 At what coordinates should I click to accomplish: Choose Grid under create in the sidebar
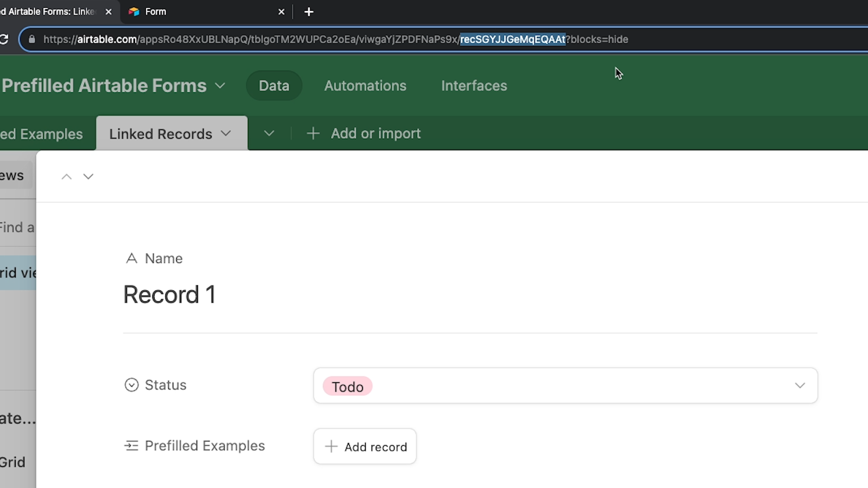[13, 462]
